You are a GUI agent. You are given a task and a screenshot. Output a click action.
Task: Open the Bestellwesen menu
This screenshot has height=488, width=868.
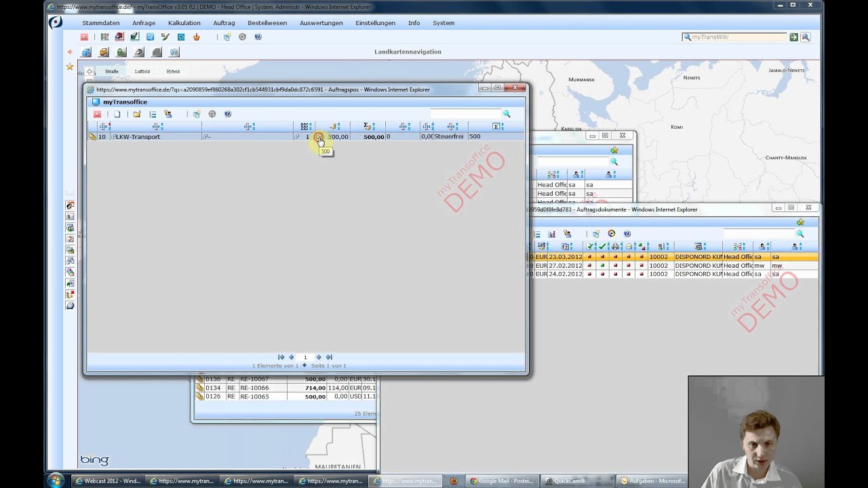click(x=267, y=23)
